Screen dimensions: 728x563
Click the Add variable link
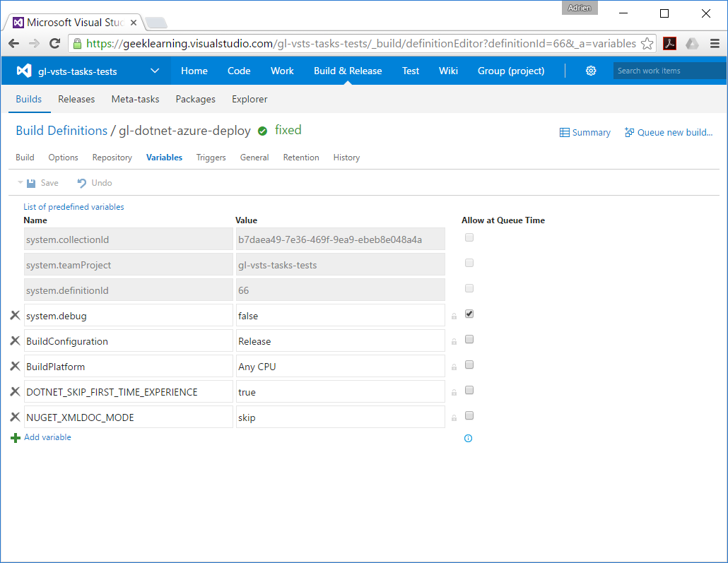pos(47,437)
